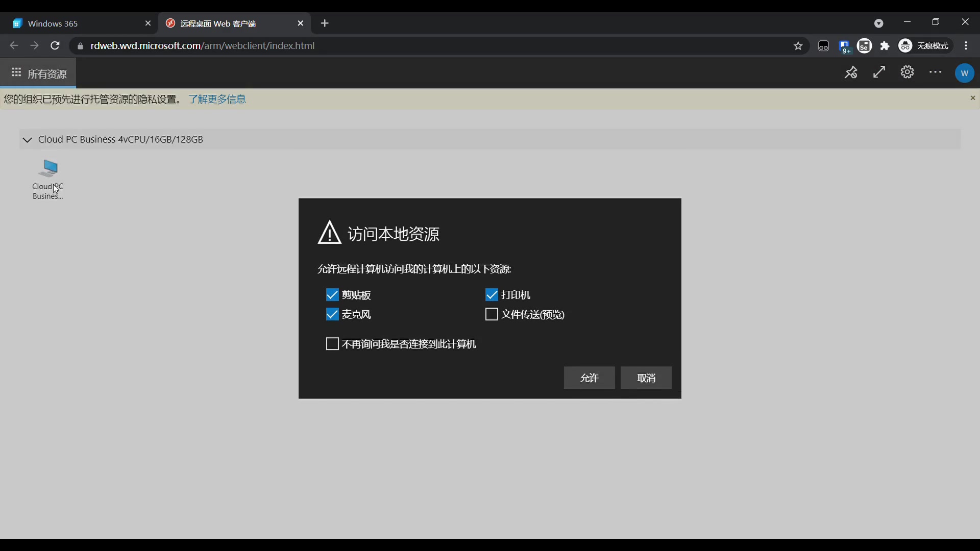Click the 允许 (Allow) button
This screenshot has height=551, width=980.
(x=589, y=378)
